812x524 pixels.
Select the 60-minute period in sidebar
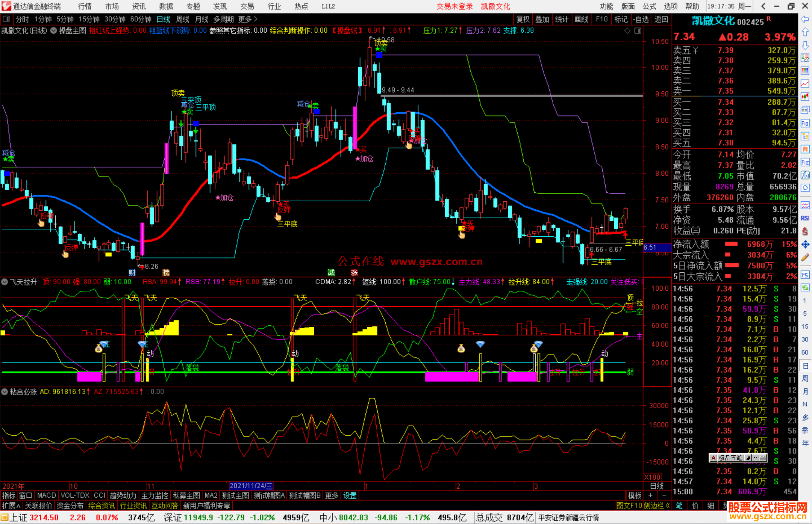point(805,352)
